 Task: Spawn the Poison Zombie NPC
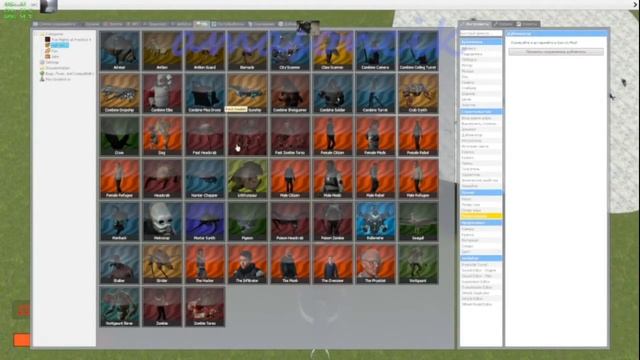click(333, 221)
